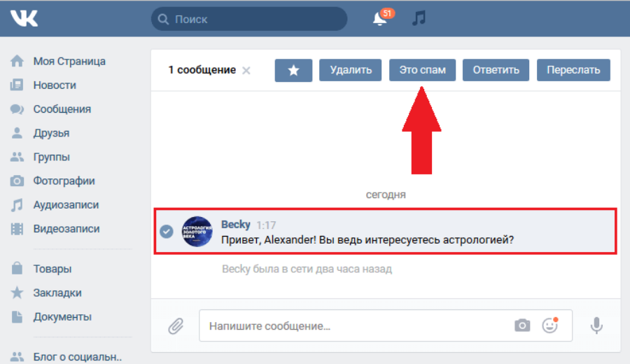Focus the Поиск search field
The image size is (630, 364).
(249, 19)
